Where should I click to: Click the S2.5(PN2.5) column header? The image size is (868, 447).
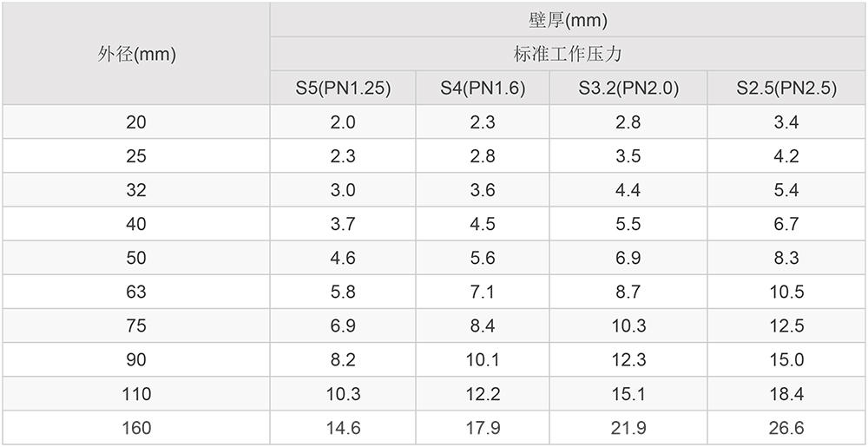[x=786, y=88]
